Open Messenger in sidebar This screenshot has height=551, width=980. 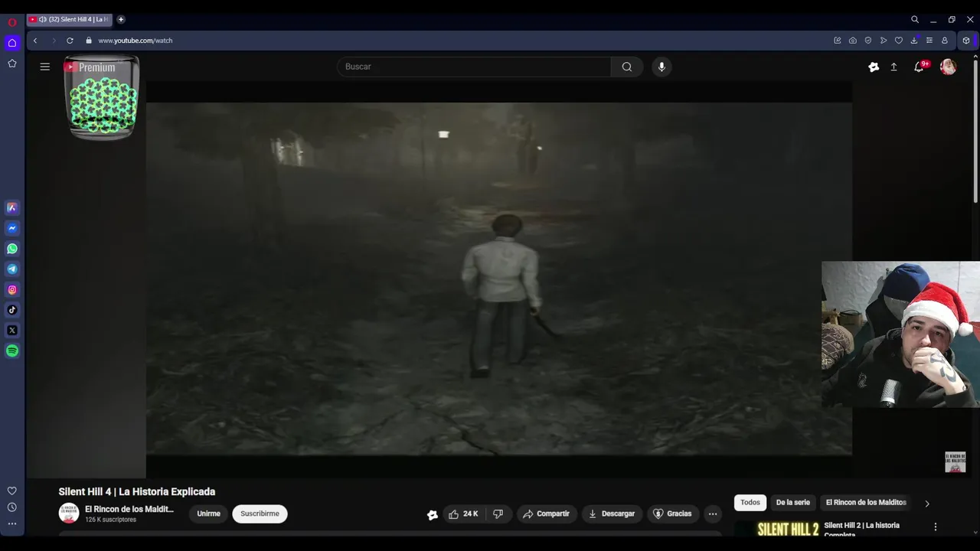[x=12, y=228]
